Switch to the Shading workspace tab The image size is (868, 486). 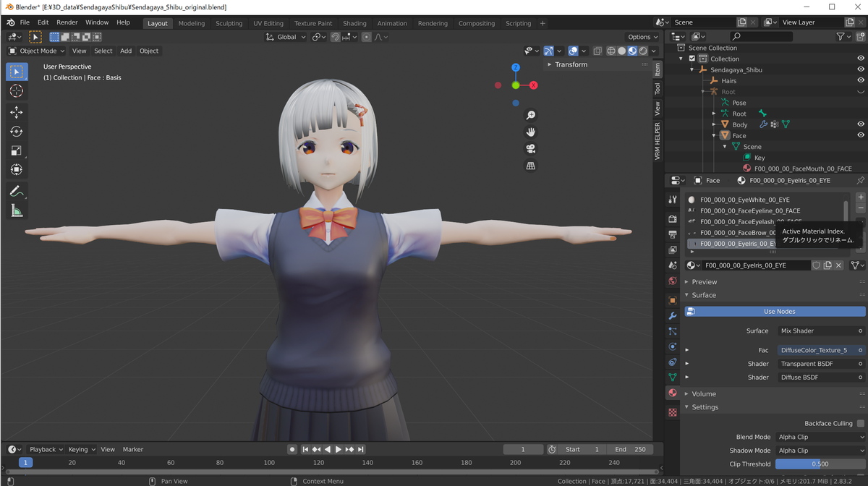point(354,23)
